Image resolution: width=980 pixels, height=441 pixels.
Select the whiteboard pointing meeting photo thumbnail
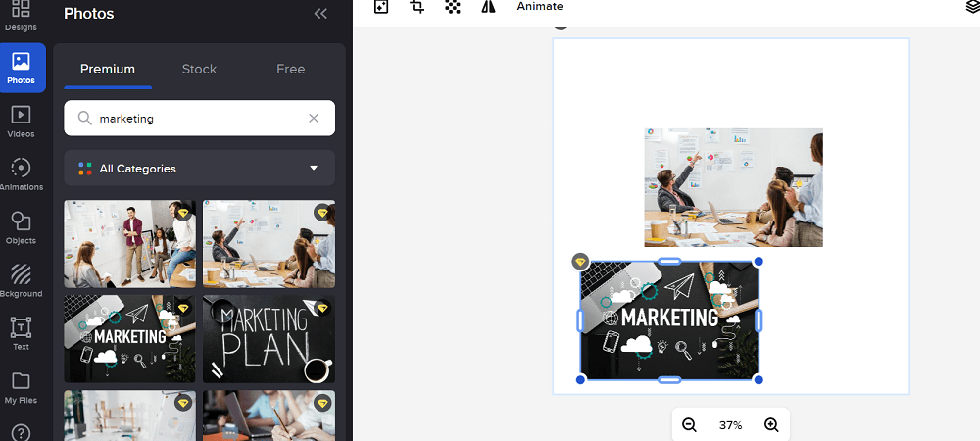click(x=269, y=244)
